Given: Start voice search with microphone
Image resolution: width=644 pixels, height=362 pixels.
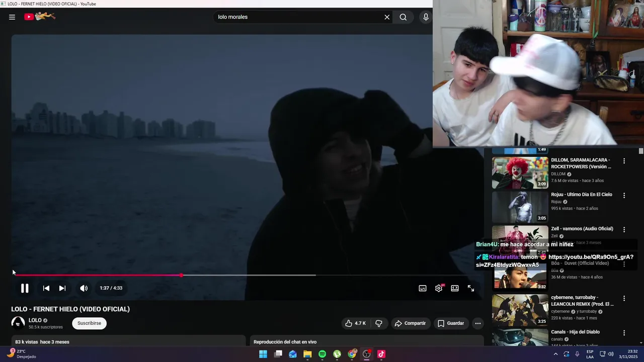Looking at the screenshot, I should (x=426, y=17).
